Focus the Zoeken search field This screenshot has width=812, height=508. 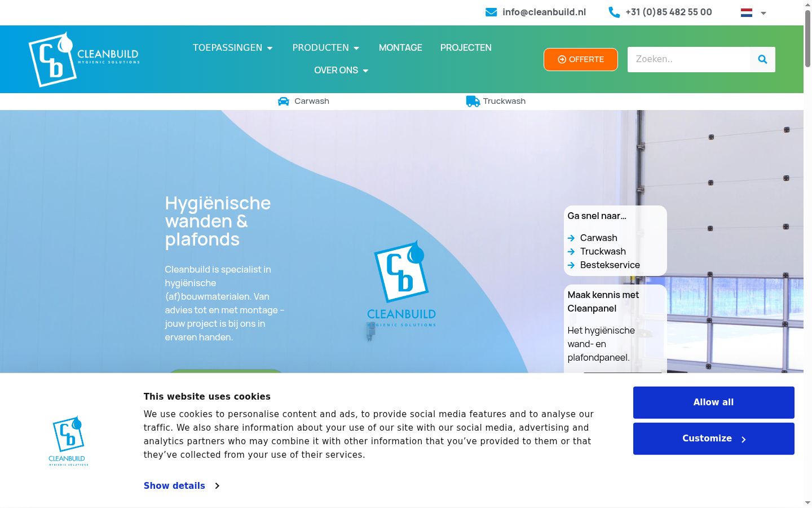pyautogui.click(x=689, y=59)
